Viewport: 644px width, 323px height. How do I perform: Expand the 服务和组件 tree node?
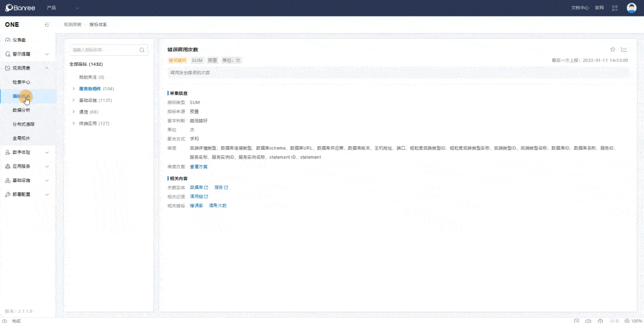[74, 89]
